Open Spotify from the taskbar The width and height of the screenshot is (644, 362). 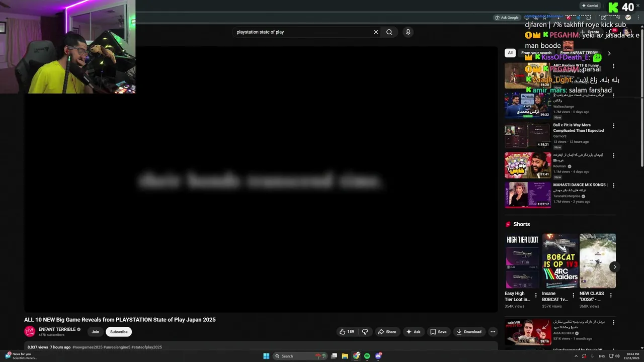367,356
